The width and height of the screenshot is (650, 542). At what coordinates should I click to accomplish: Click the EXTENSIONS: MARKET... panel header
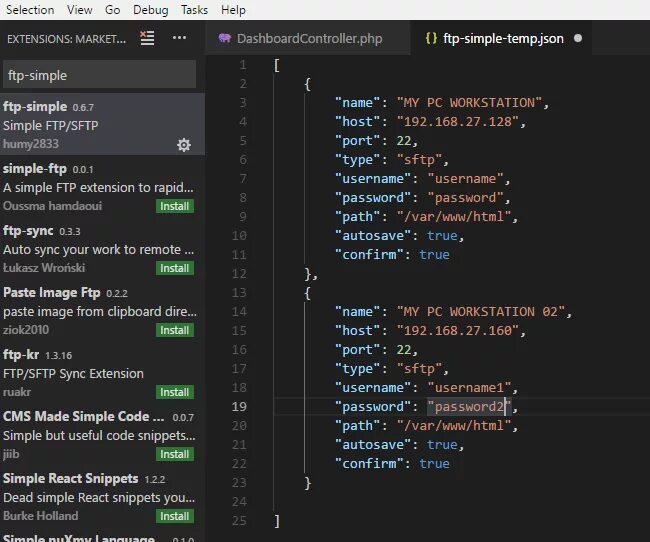[x=66, y=39]
